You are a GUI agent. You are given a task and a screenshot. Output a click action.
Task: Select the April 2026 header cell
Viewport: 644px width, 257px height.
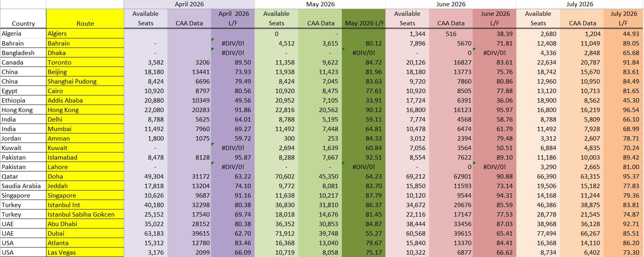tap(189, 4)
